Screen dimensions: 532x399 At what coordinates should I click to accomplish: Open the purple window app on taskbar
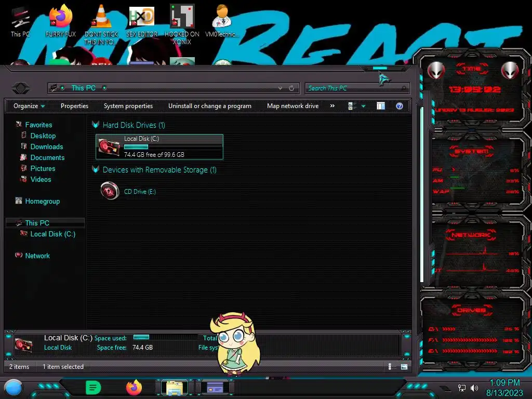click(215, 388)
